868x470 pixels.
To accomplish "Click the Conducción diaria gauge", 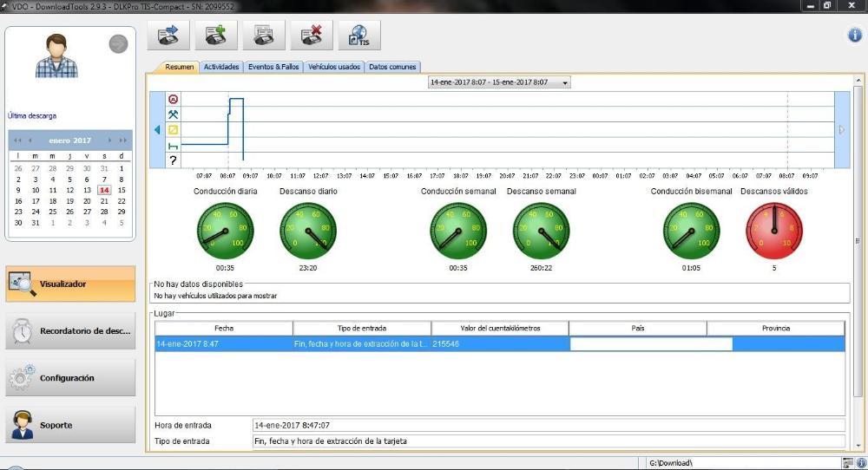I will pos(226,231).
